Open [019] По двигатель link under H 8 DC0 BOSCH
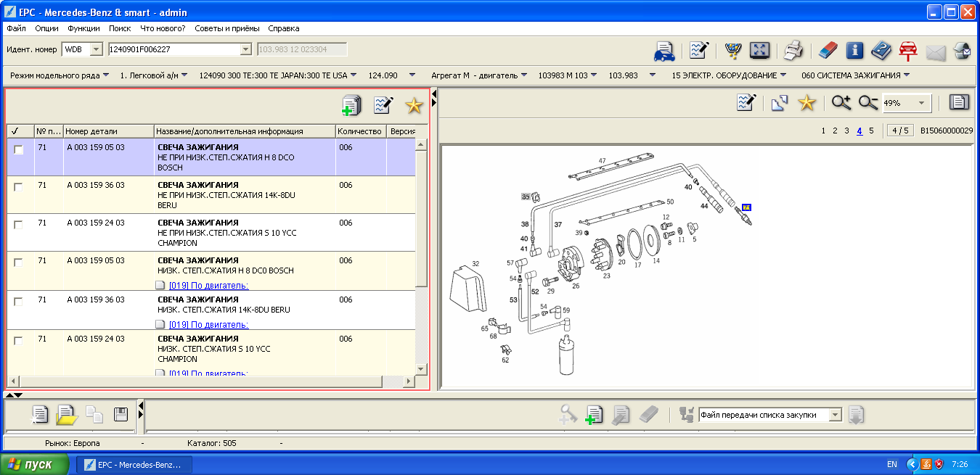980x475 pixels. [x=208, y=286]
